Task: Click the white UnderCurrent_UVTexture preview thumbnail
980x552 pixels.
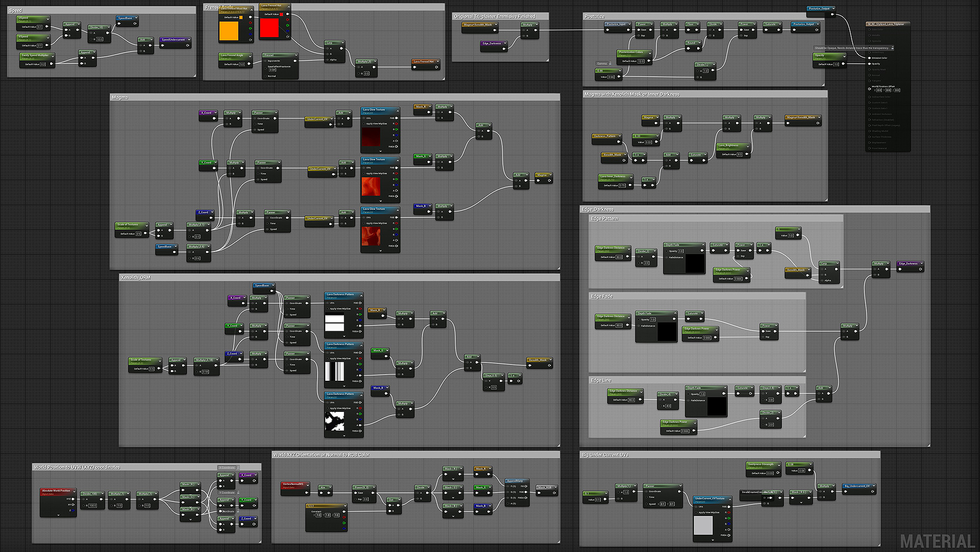Action: (703, 525)
